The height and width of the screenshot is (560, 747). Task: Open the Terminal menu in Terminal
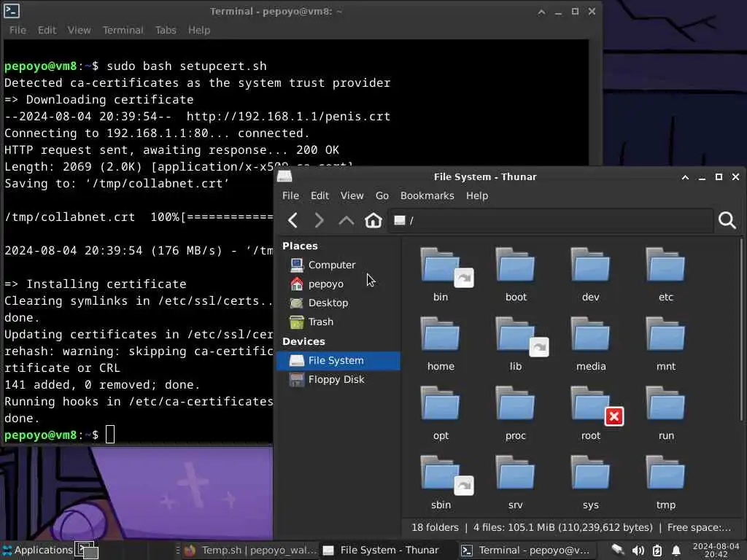click(123, 30)
